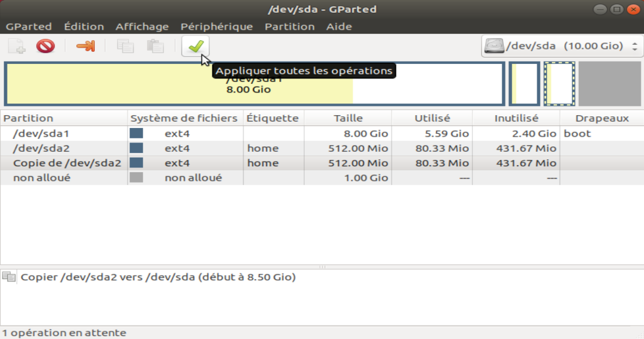Open the Édition menu
Image resolution: width=644 pixels, height=339 pixels.
click(84, 26)
